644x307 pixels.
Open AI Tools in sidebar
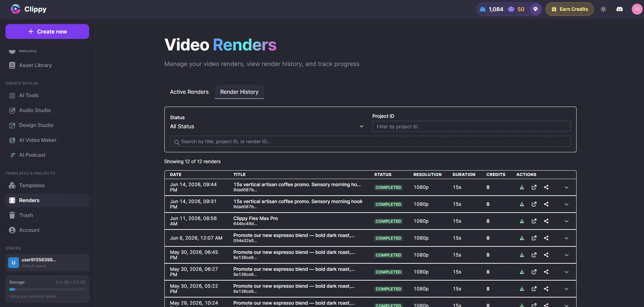[x=47, y=95]
